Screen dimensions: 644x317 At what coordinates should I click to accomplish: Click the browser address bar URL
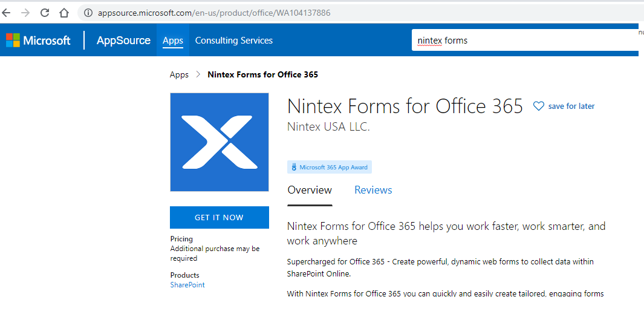(x=214, y=13)
